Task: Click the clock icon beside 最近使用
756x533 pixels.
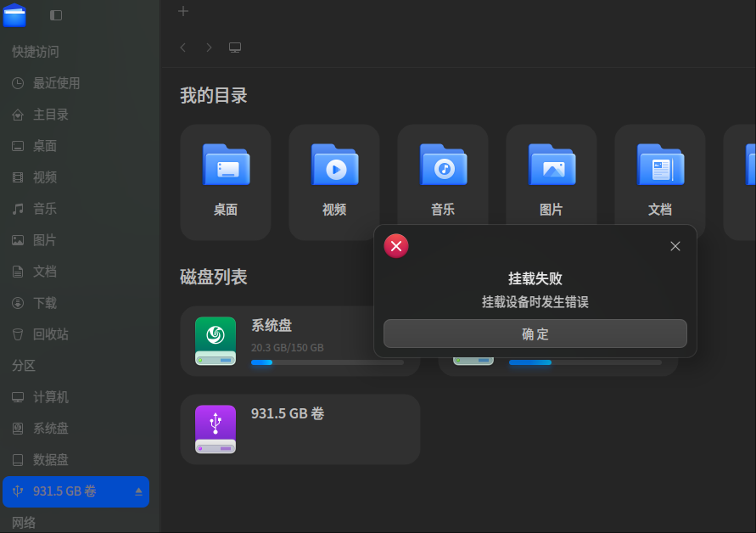Action: click(18, 83)
